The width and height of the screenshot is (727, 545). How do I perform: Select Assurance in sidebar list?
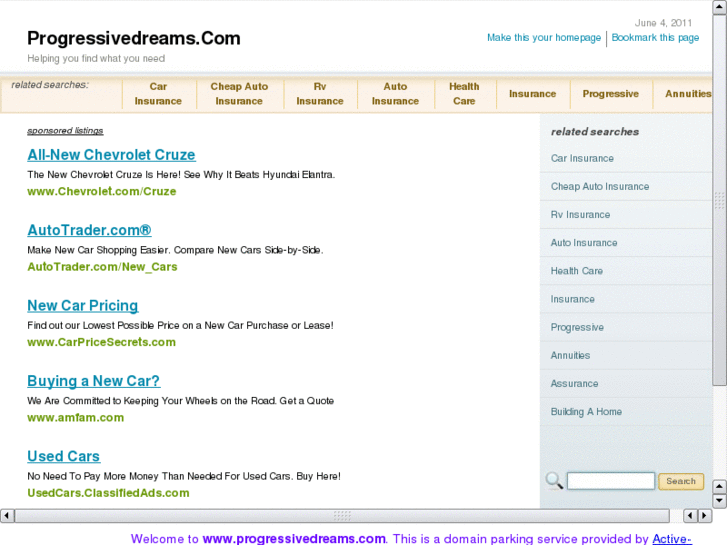(574, 384)
